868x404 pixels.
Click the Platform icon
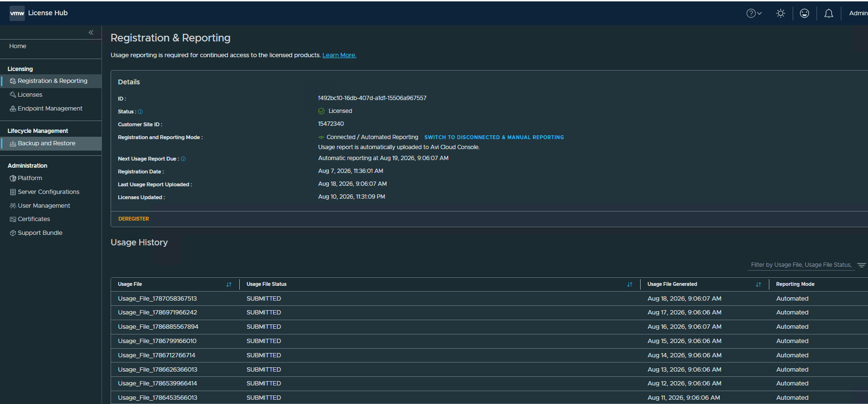(13, 178)
